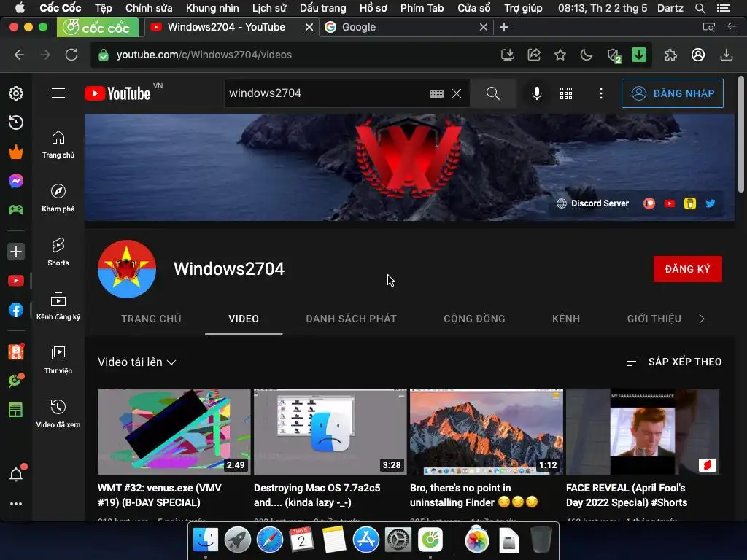Open YouTube hamburger guide menu
The height and width of the screenshot is (560, 747).
58,93
